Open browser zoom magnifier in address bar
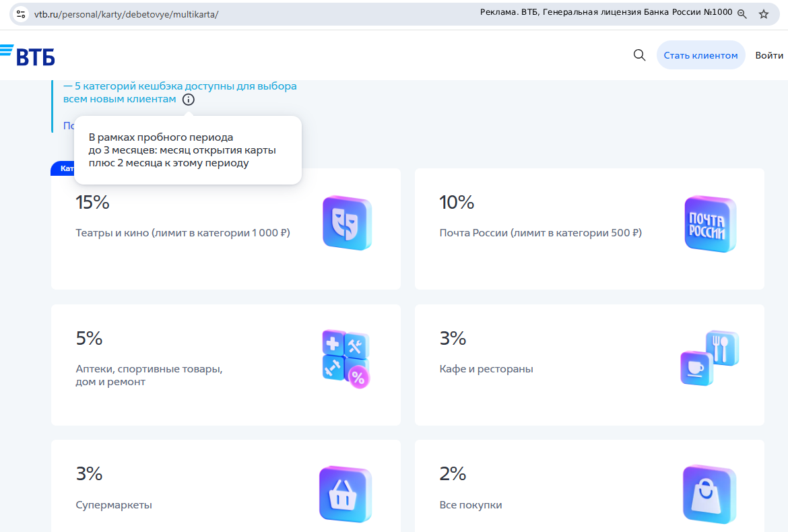 [x=742, y=14]
